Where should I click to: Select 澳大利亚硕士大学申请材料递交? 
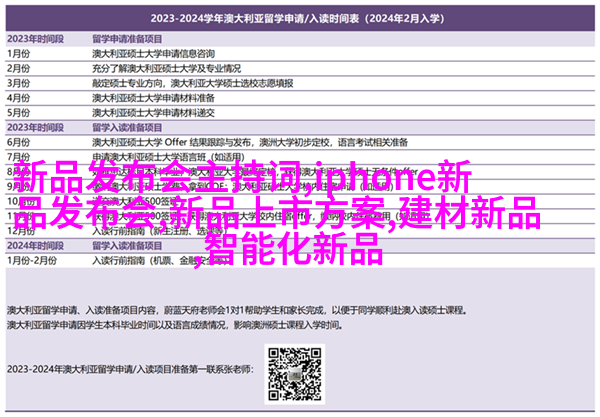pyautogui.click(x=153, y=113)
